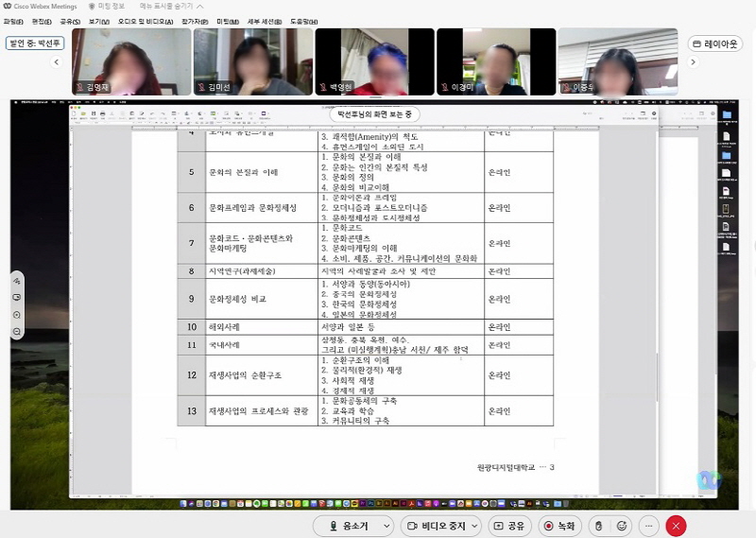Click row 5 text 문화의 본질과 이해
The height and width of the screenshot is (538, 756).
coord(244,172)
